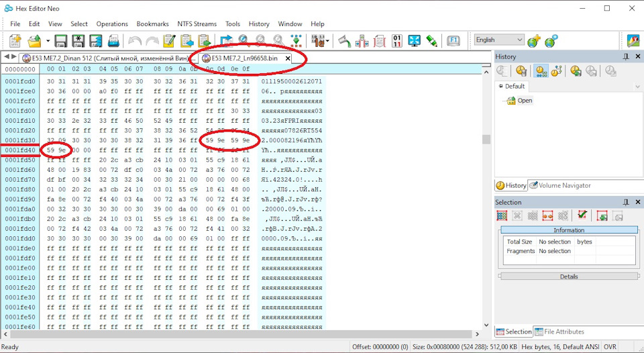Collapse the Information section header
This screenshot has width=644, height=353.
[569, 230]
